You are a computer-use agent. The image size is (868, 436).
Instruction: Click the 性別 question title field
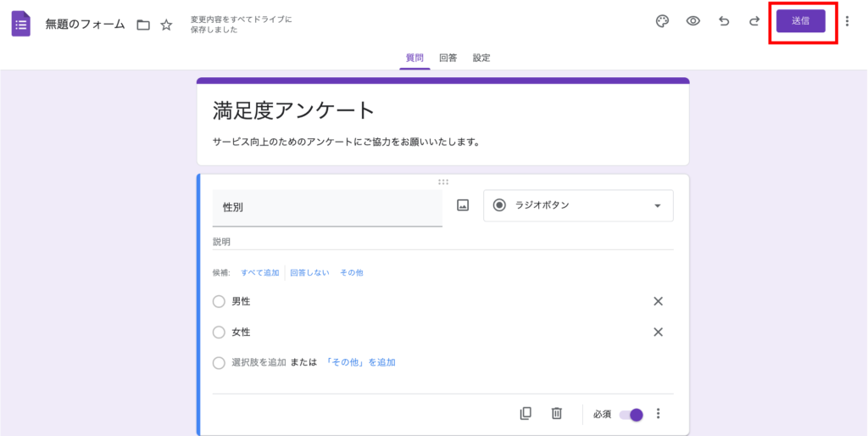click(x=327, y=209)
